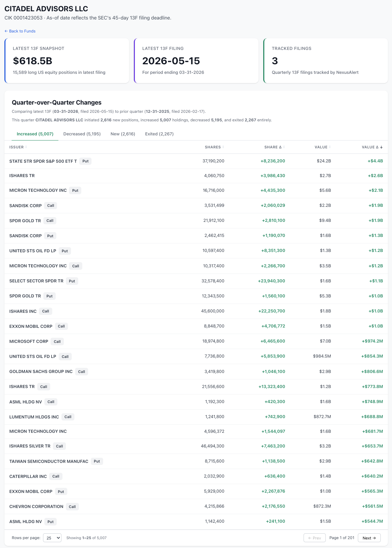Click the disabled Prev page button

314,538
